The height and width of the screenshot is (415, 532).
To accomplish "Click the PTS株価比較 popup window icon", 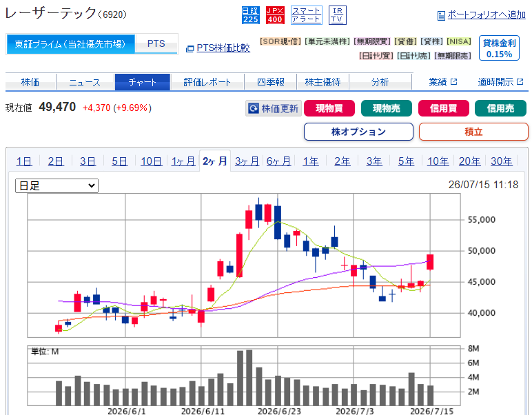I will pos(190,49).
